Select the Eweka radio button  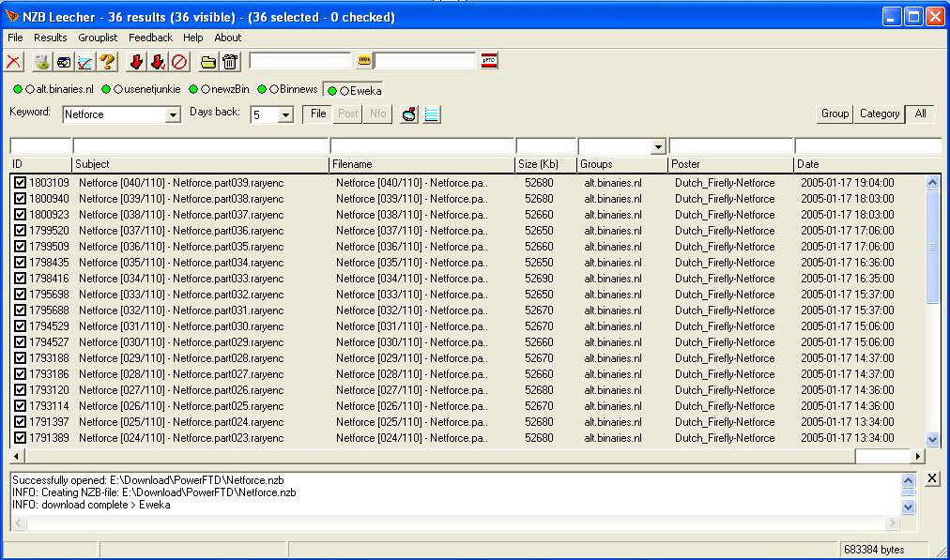(345, 91)
